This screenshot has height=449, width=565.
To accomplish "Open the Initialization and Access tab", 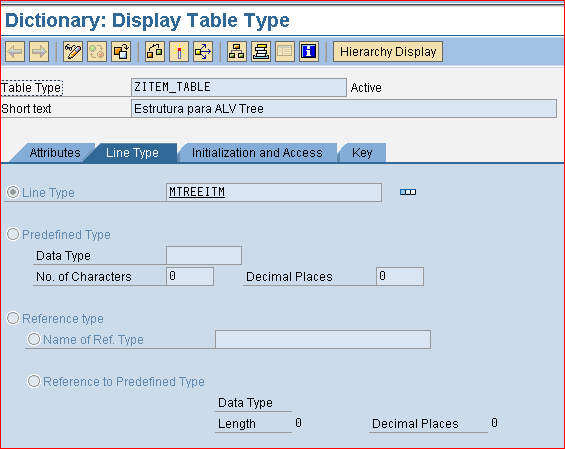I will (x=257, y=153).
